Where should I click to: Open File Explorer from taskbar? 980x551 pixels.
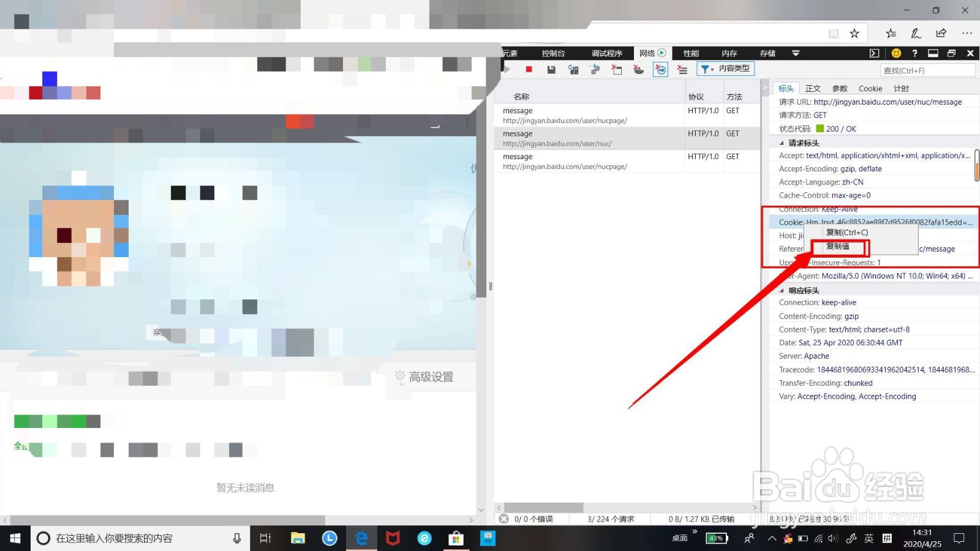(x=298, y=538)
